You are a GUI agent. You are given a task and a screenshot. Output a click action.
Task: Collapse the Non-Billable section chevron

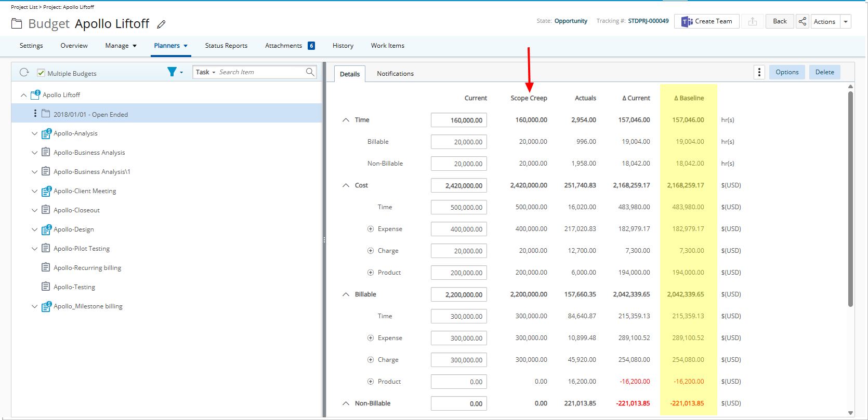point(346,403)
